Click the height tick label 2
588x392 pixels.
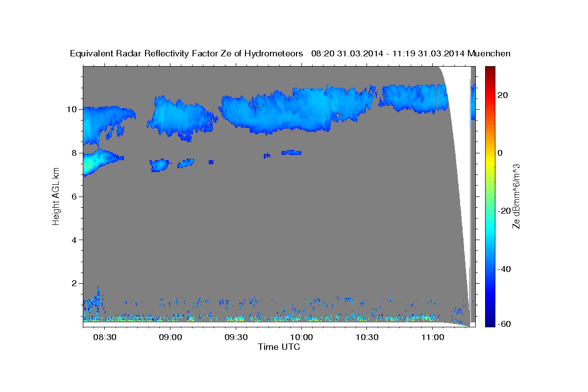75,284
